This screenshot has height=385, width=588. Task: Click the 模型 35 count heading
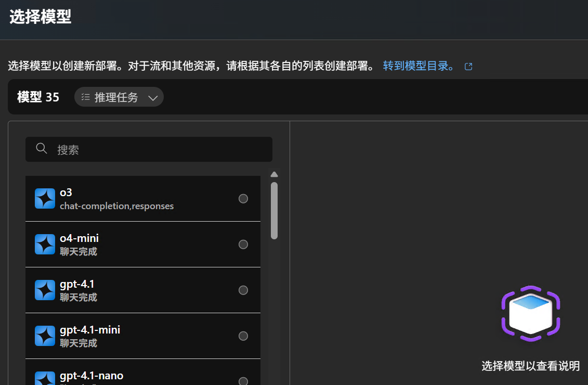click(38, 97)
